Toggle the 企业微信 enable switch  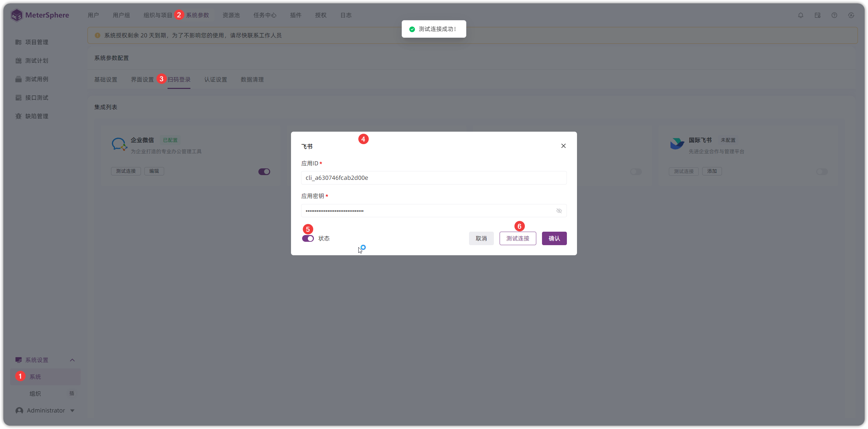tap(264, 172)
